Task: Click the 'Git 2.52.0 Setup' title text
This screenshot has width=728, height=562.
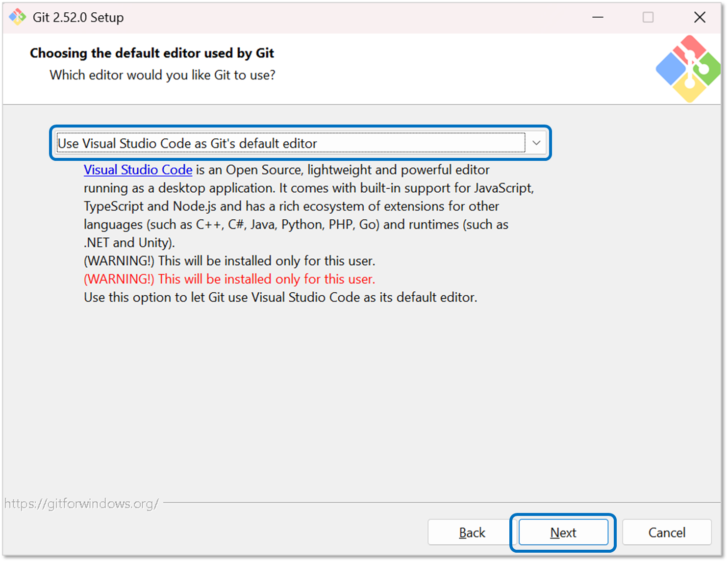Action: click(77, 17)
